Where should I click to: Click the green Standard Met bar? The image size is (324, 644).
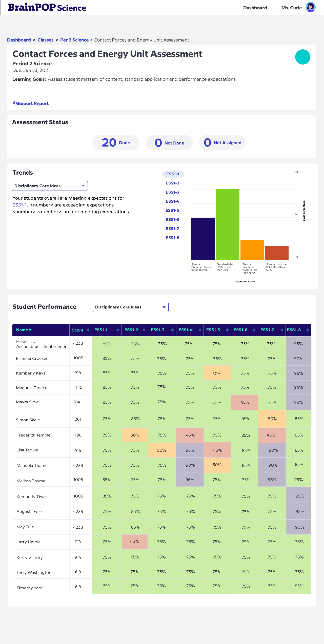pyautogui.click(x=228, y=224)
